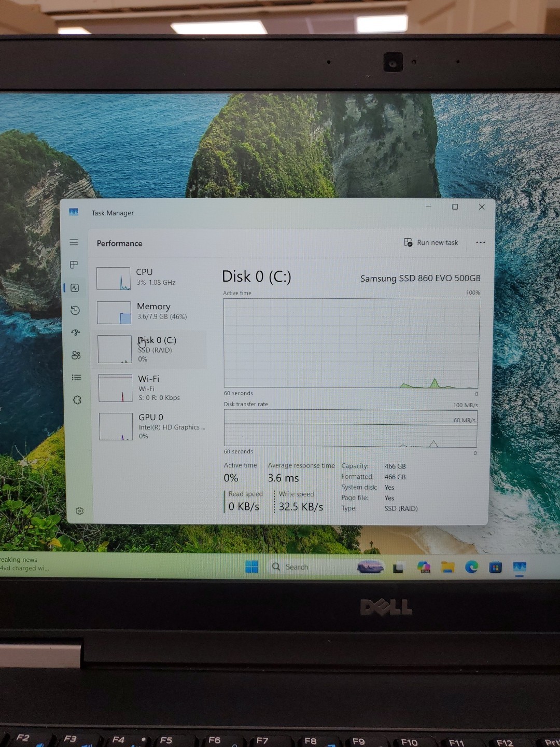Click the Page file Yes value
560x747 pixels.
[389, 498]
